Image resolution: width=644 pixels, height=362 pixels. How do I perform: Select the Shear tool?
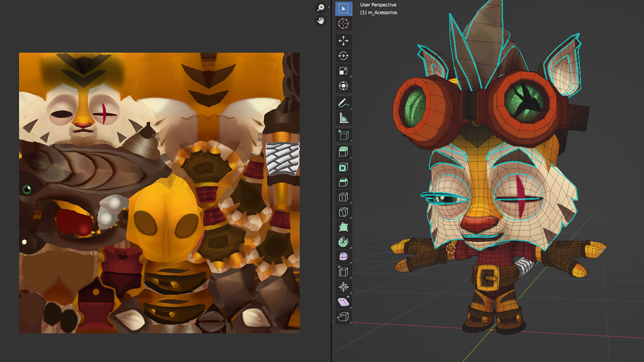(x=343, y=302)
